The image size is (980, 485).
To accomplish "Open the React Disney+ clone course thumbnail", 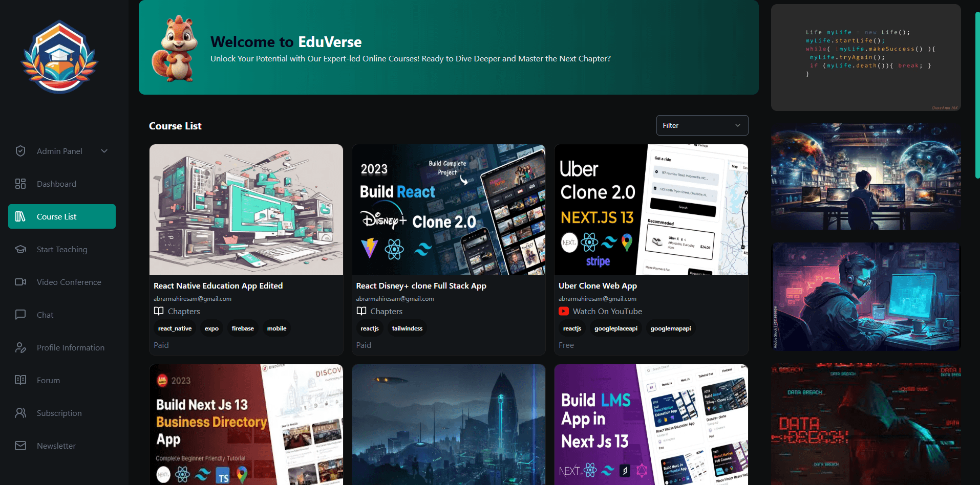I will coord(449,210).
